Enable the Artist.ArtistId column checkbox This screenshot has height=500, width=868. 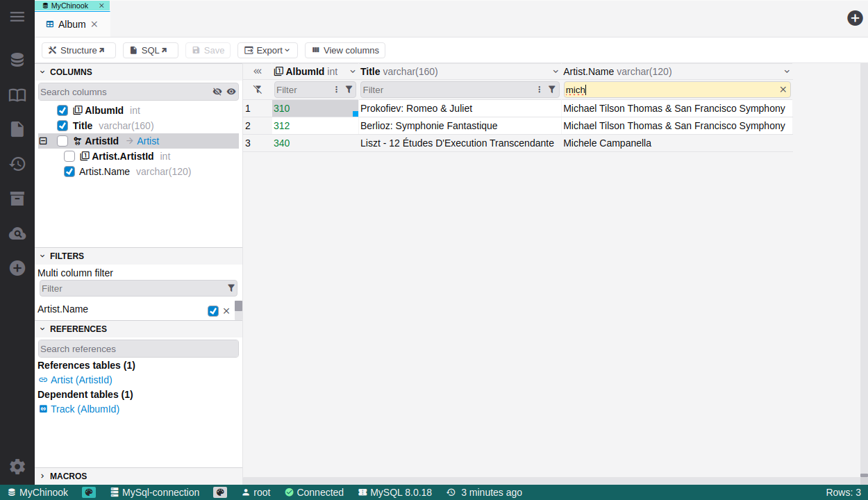point(69,156)
